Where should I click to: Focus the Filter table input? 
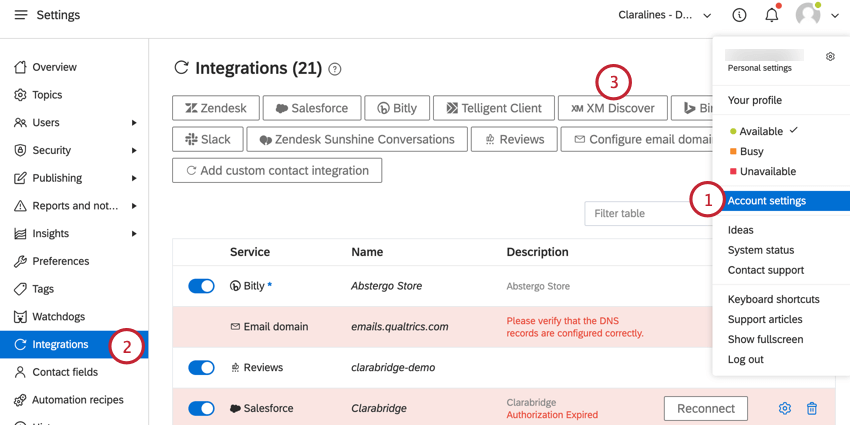coord(648,214)
